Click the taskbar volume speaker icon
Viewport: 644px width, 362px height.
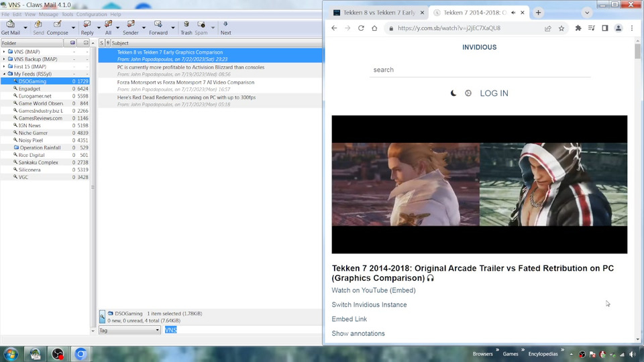[632, 354]
